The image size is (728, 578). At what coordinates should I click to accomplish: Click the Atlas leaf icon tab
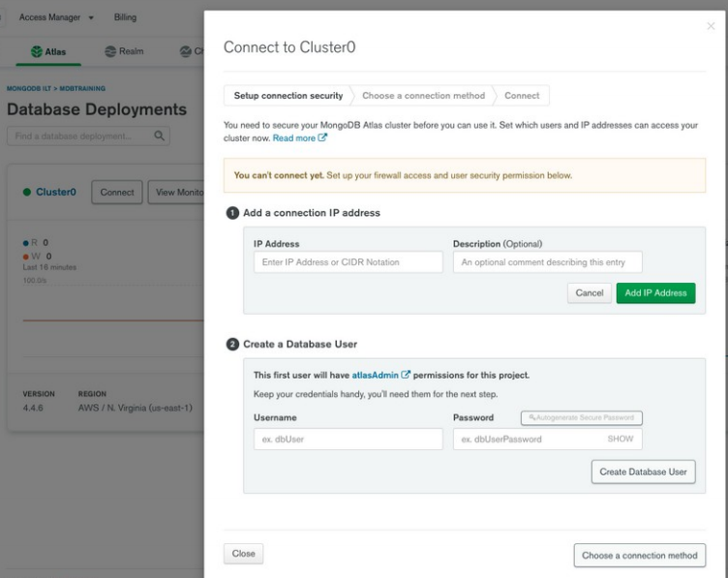(37, 51)
